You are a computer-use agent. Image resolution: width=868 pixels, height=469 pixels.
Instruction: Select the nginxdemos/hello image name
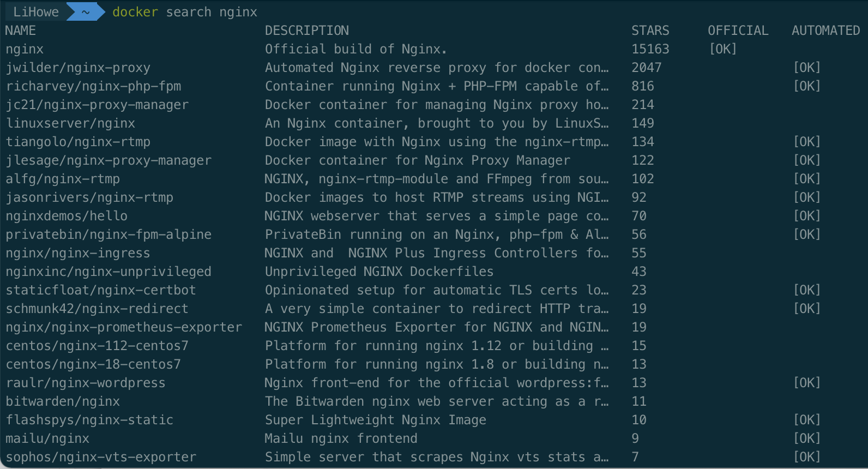coord(67,216)
